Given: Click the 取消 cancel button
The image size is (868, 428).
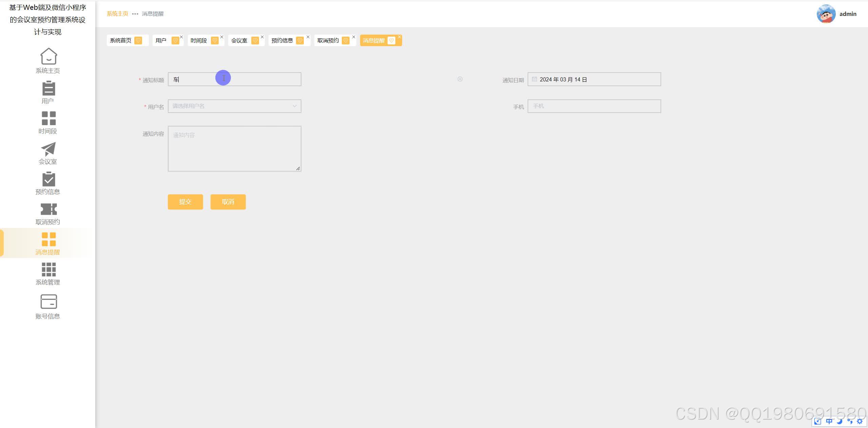Looking at the screenshot, I should point(228,202).
